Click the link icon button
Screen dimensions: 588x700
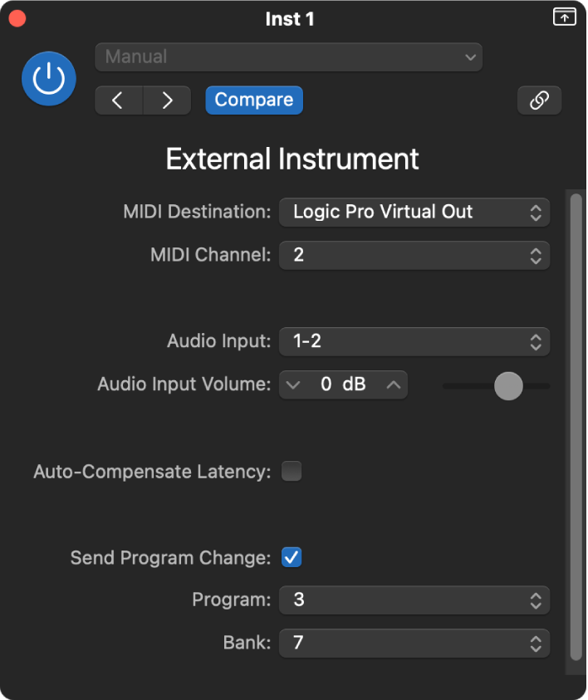pyautogui.click(x=539, y=100)
